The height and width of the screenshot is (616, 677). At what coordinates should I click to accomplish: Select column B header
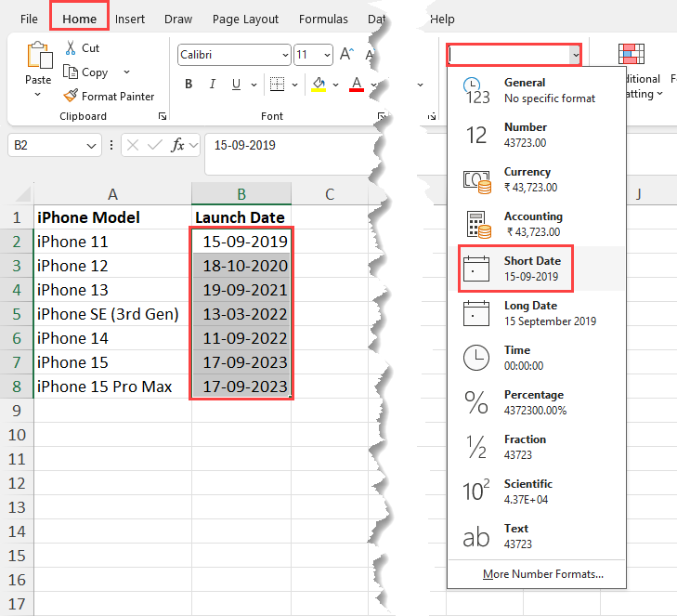[x=241, y=194]
